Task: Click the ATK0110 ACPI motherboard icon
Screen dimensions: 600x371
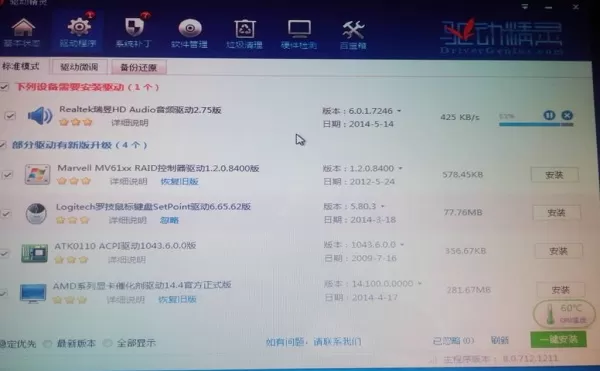Action: [x=34, y=253]
